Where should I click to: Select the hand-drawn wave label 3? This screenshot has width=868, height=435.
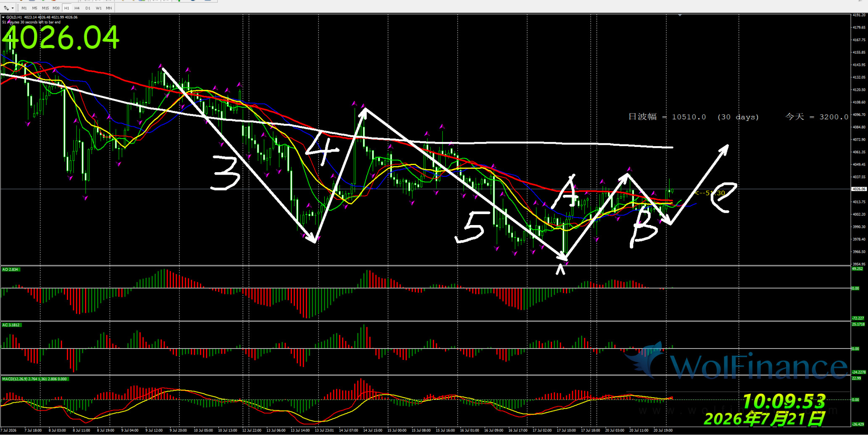(226, 173)
